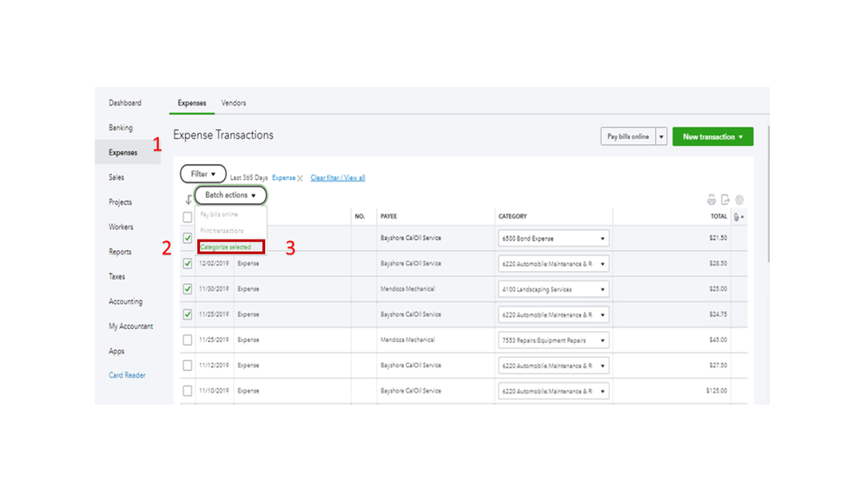Open the 4100 Landscaping Services category dropdown
Viewport: 868px width, 488px height.
coord(553,289)
